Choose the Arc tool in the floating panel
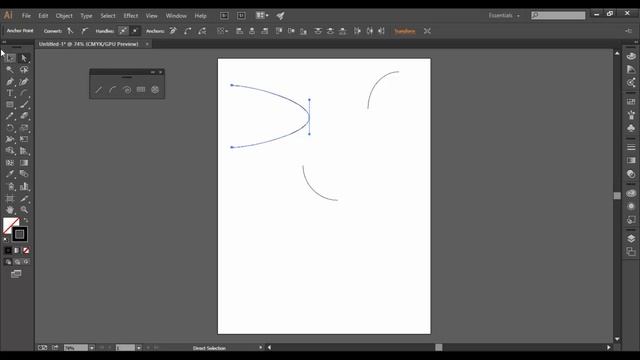This screenshot has height=360, width=640. tap(113, 89)
